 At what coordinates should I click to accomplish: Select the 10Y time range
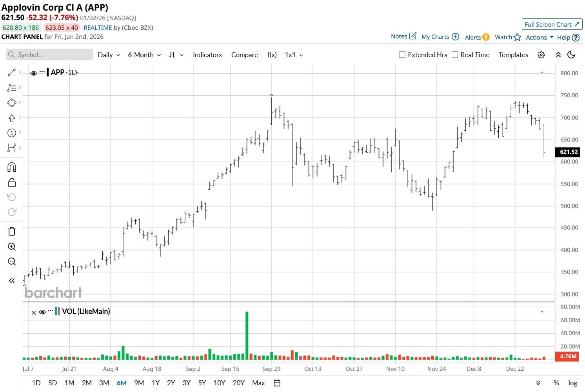pos(220,383)
